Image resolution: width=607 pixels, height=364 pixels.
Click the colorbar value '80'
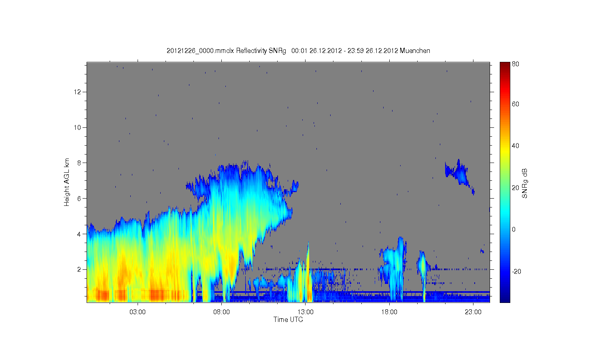tap(516, 64)
